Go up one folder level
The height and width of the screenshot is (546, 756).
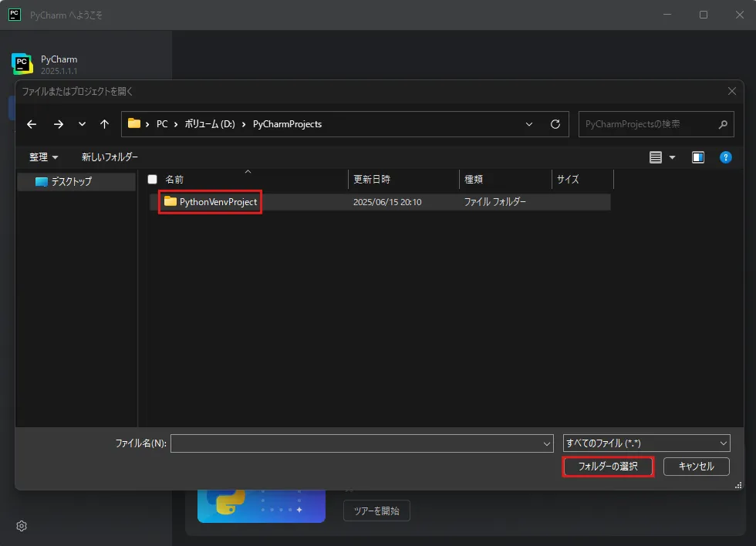pos(104,124)
